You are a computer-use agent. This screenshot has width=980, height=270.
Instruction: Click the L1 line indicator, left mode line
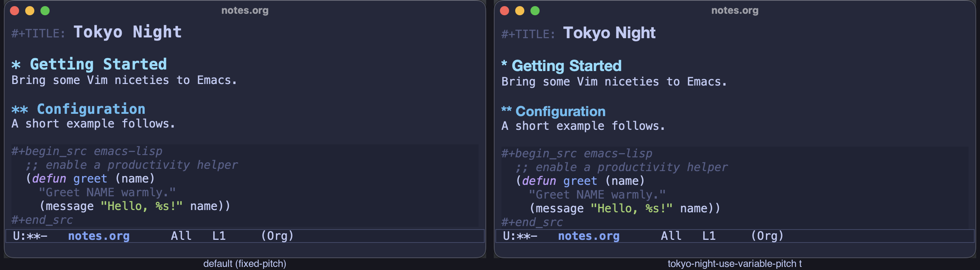tap(219, 236)
